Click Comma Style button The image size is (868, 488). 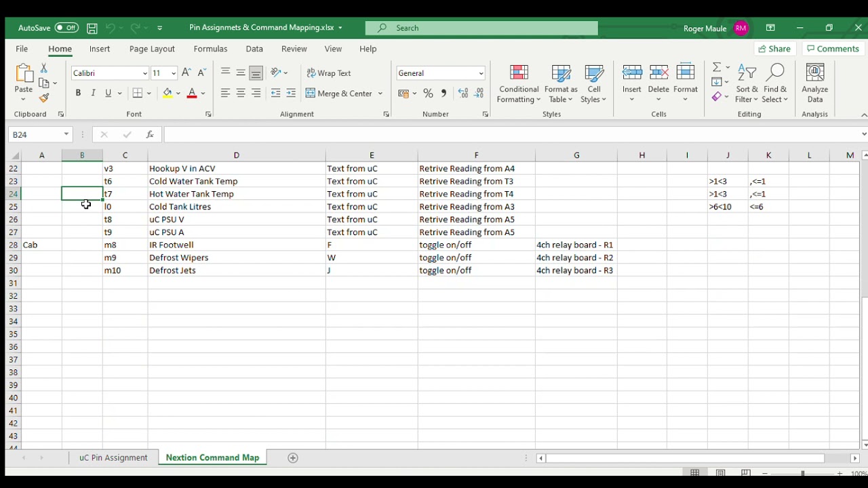point(443,93)
